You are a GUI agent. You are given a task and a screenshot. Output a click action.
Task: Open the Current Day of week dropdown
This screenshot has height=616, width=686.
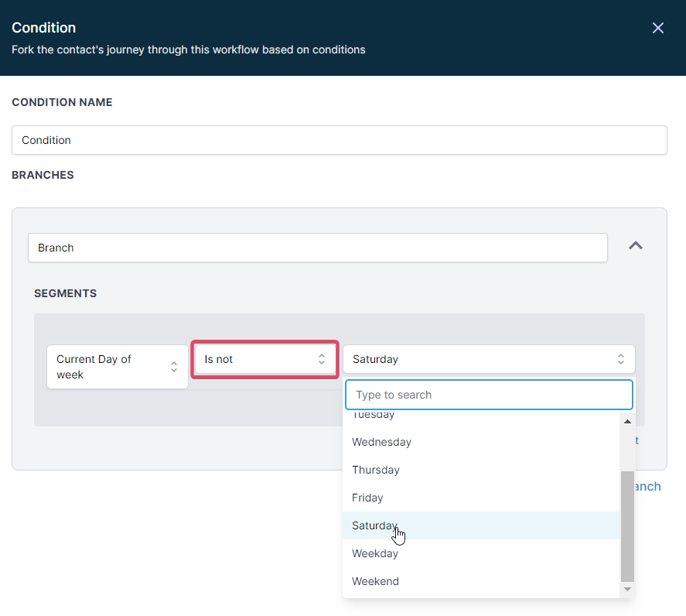tap(117, 367)
